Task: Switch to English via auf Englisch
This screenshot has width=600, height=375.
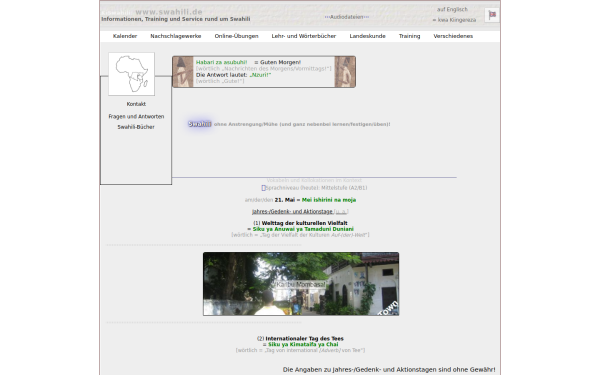Action: [x=452, y=10]
